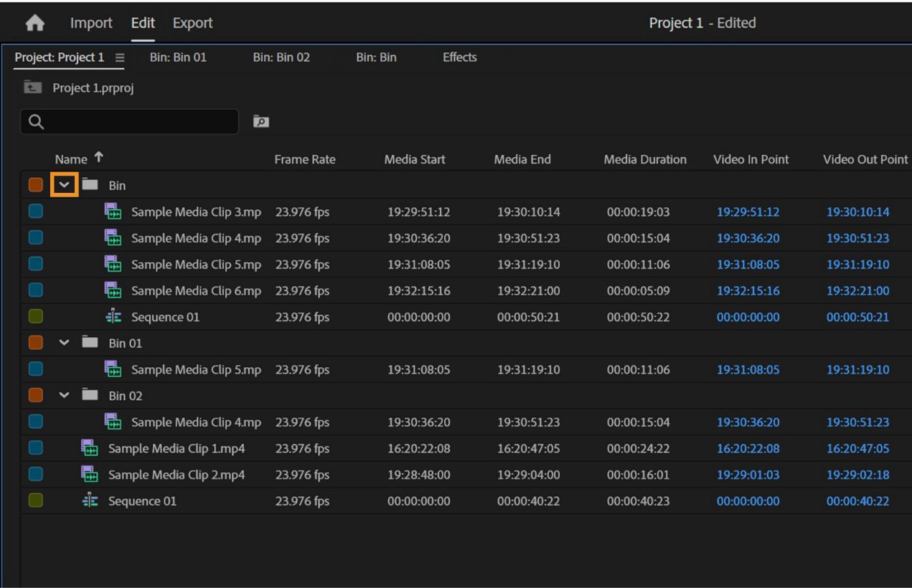Click the Project 1.prproj parent folder icon
This screenshot has height=588, width=912.
pyautogui.click(x=32, y=87)
